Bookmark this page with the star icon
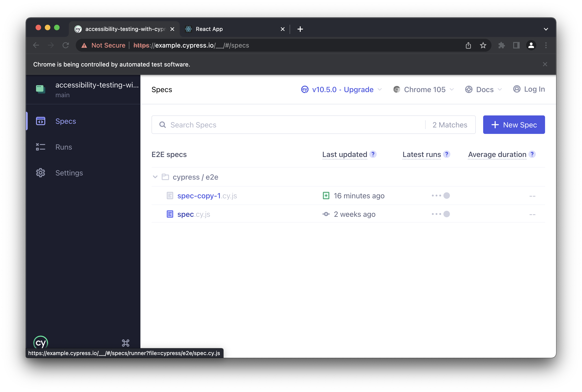This screenshot has width=582, height=392. 483,45
